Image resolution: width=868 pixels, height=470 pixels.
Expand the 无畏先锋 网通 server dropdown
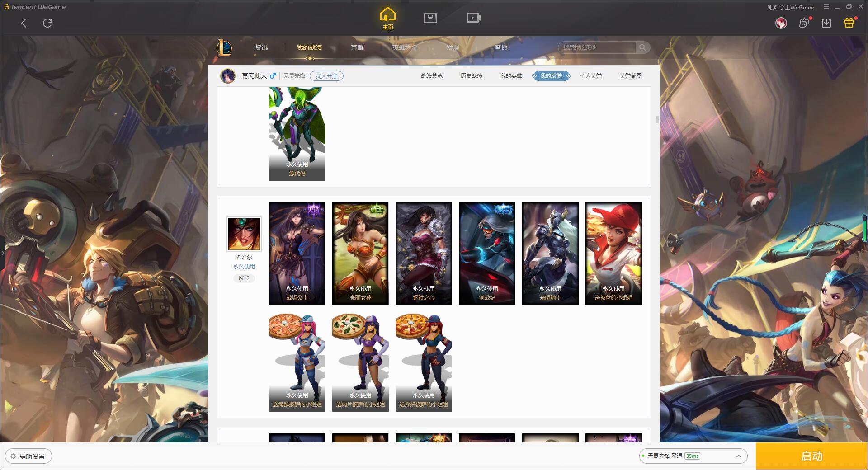coord(693,456)
